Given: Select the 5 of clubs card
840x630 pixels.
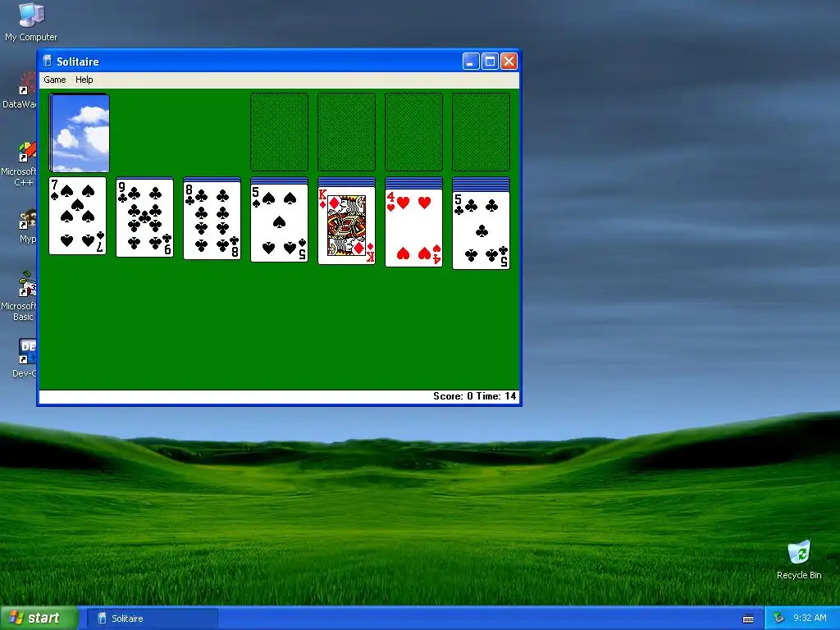Looking at the screenshot, I should 481,231.
